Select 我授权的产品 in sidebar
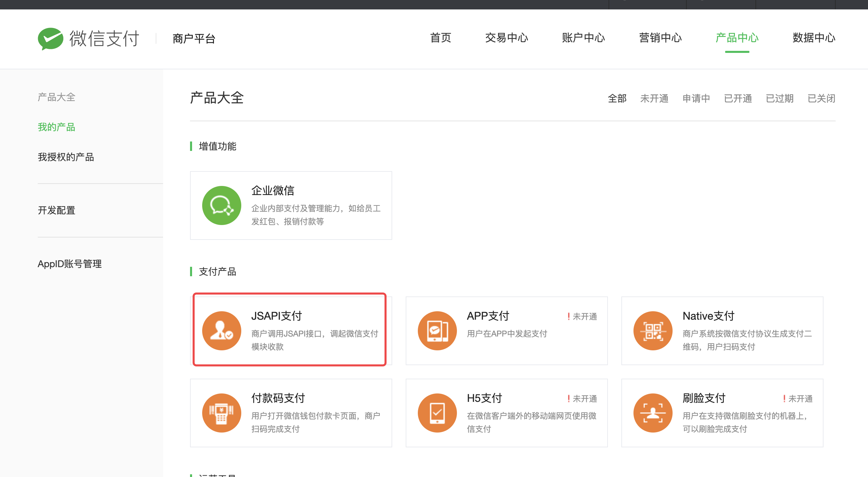The height and width of the screenshot is (477, 868). (66, 157)
